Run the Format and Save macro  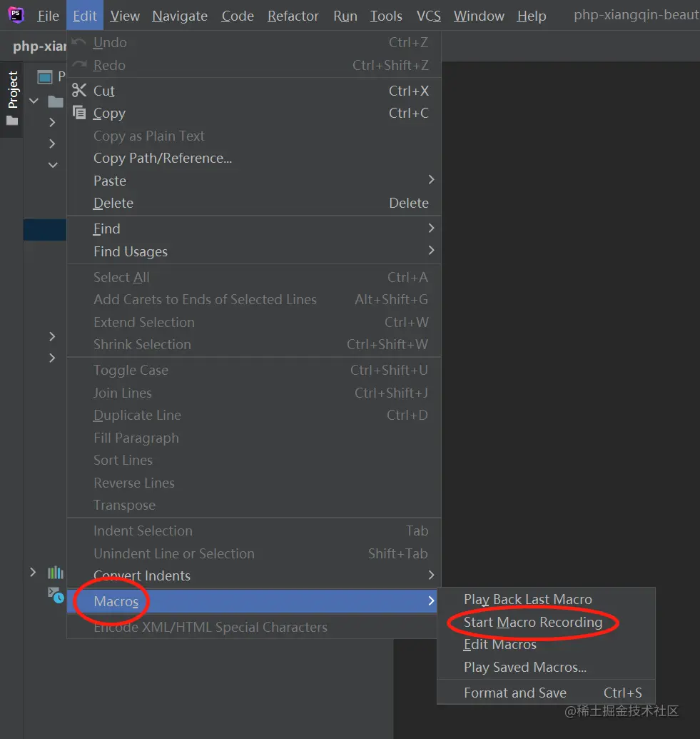[546, 693]
